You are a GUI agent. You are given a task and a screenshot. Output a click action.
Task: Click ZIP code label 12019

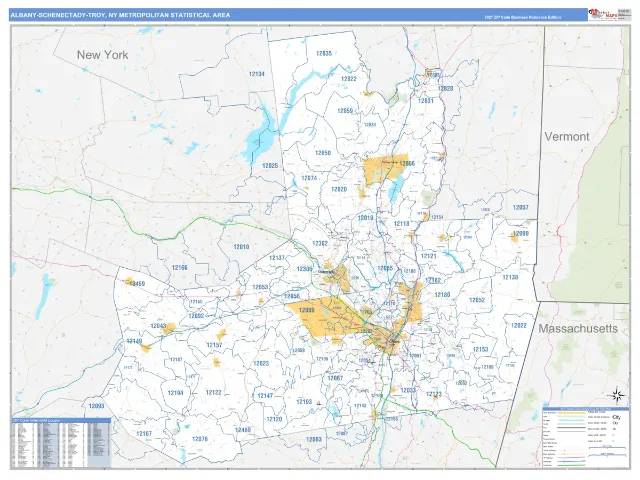tap(365, 218)
